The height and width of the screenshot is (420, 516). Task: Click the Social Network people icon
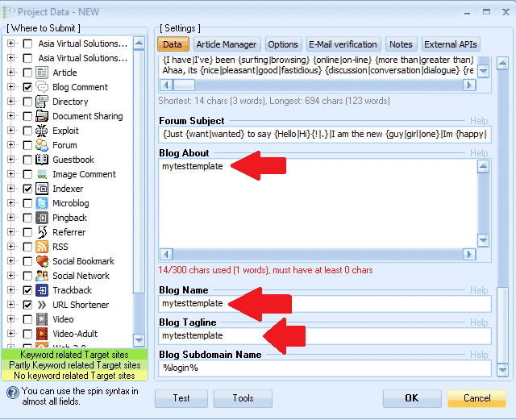click(x=43, y=276)
